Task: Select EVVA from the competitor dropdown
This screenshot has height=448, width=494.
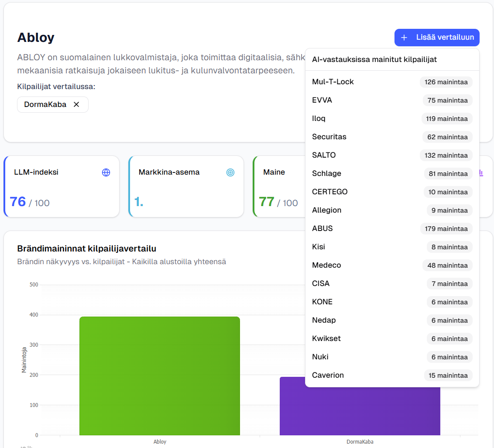Action: [x=322, y=100]
